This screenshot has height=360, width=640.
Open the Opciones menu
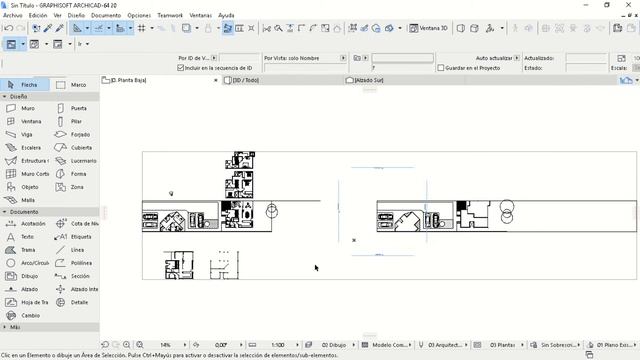pyautogui.click(x=139, y=15)
